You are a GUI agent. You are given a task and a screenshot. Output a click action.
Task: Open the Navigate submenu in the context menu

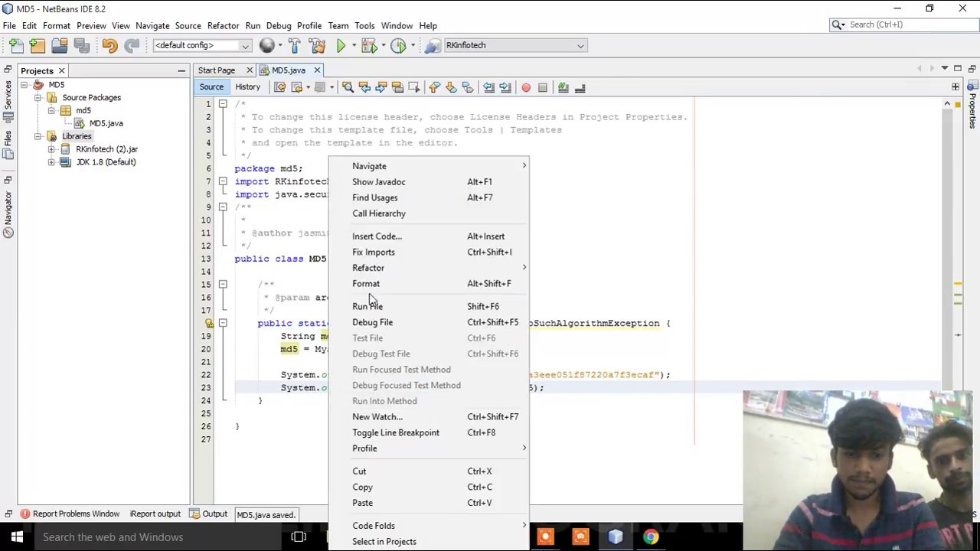click(x=429, y=166)
